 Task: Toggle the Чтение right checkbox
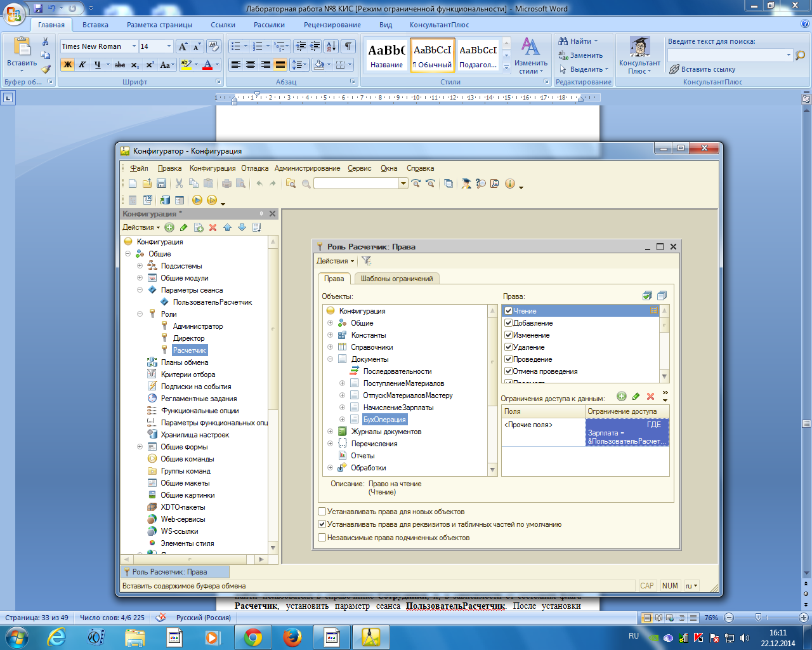tap(508, 311)
